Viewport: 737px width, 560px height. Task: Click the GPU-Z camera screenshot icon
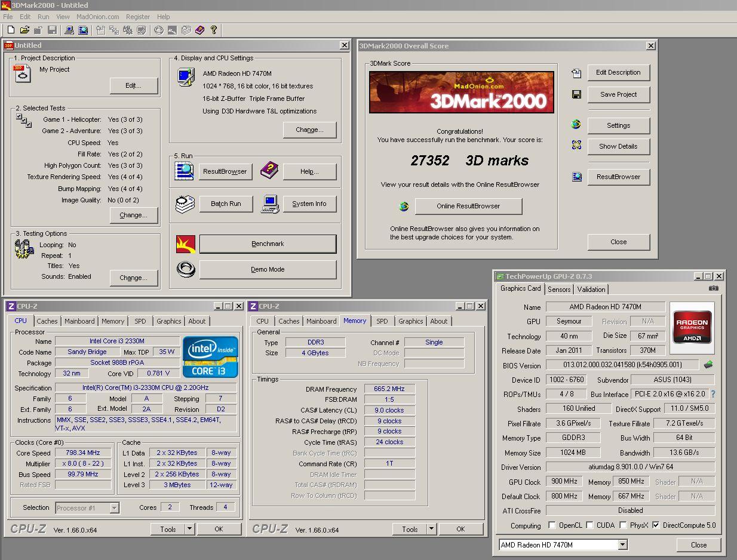(x=714, y=288)
